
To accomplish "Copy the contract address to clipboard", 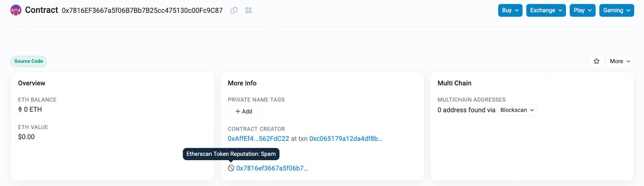I will (234, 10).
